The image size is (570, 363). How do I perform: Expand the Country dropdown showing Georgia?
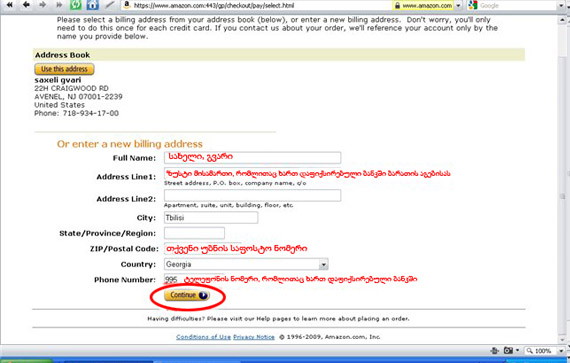(x=246, y=264)
